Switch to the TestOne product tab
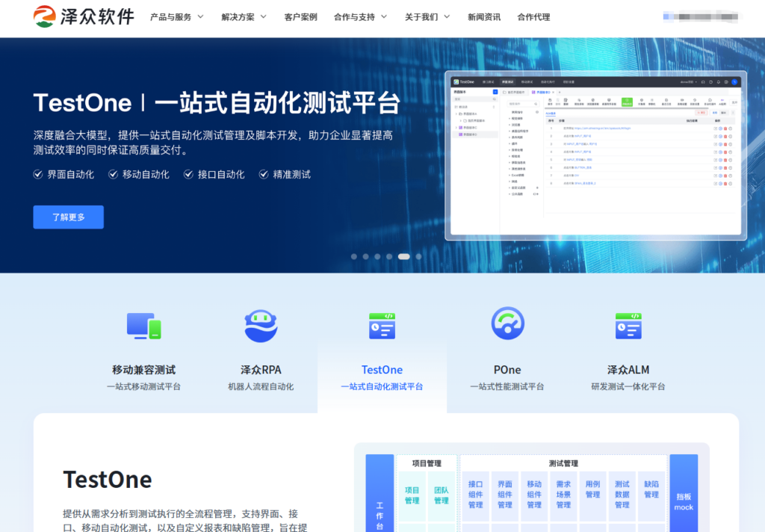Image resolution: width=765 pixels, height=532 pixels. click(x=382, y=370)
